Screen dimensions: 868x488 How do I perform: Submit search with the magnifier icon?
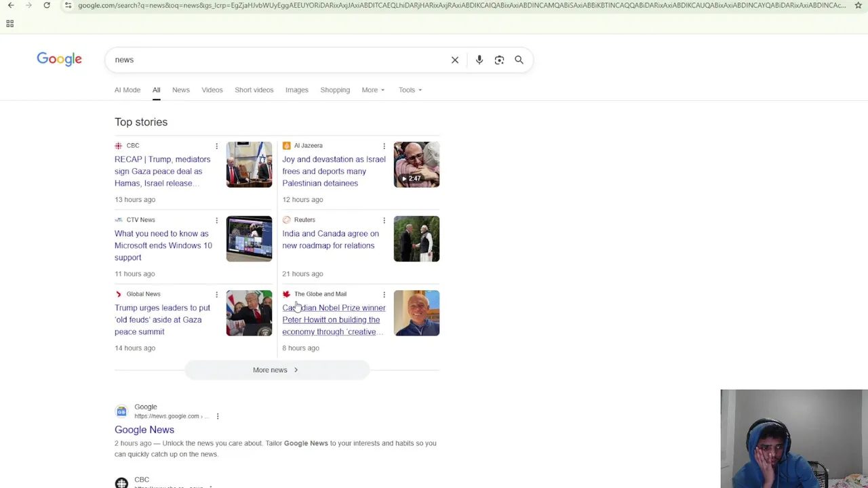pyautogui.click(x=519, y=60)
